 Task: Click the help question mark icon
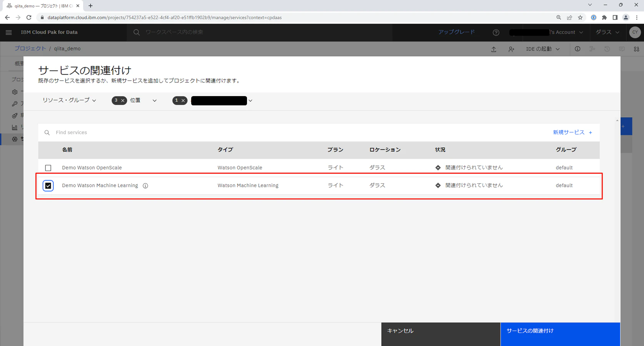click(x=496, y=32)
